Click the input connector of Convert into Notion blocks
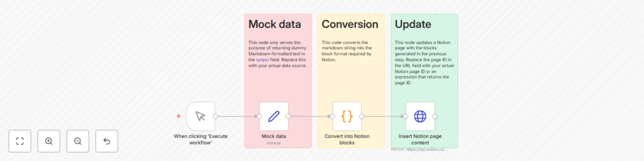 point(332,116)
